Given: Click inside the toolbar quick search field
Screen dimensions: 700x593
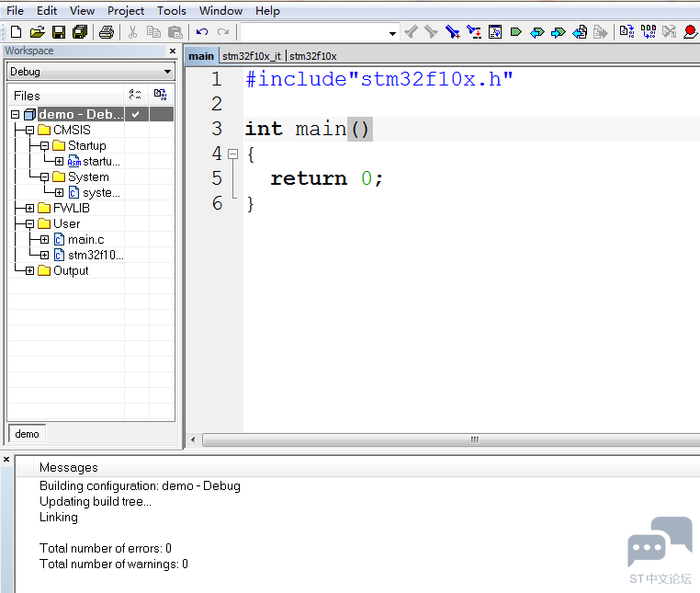Looking at the screenshot, I should coord(314,32).
